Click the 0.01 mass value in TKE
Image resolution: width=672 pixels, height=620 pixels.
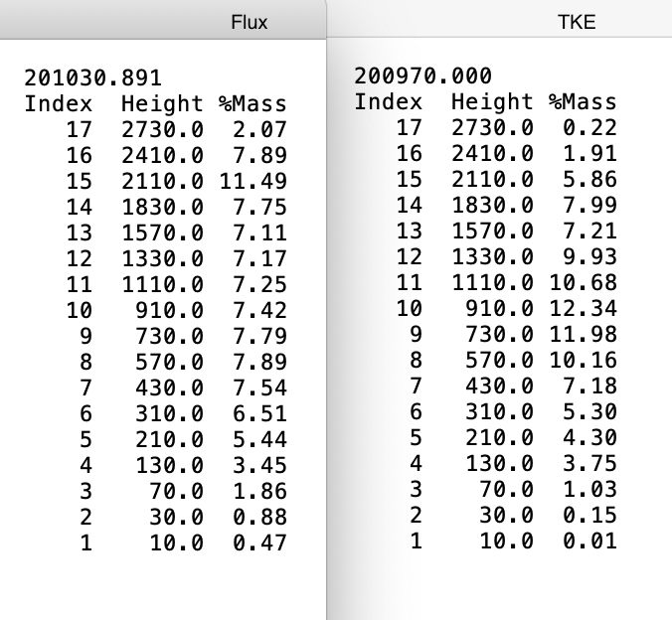coord(588,541)
